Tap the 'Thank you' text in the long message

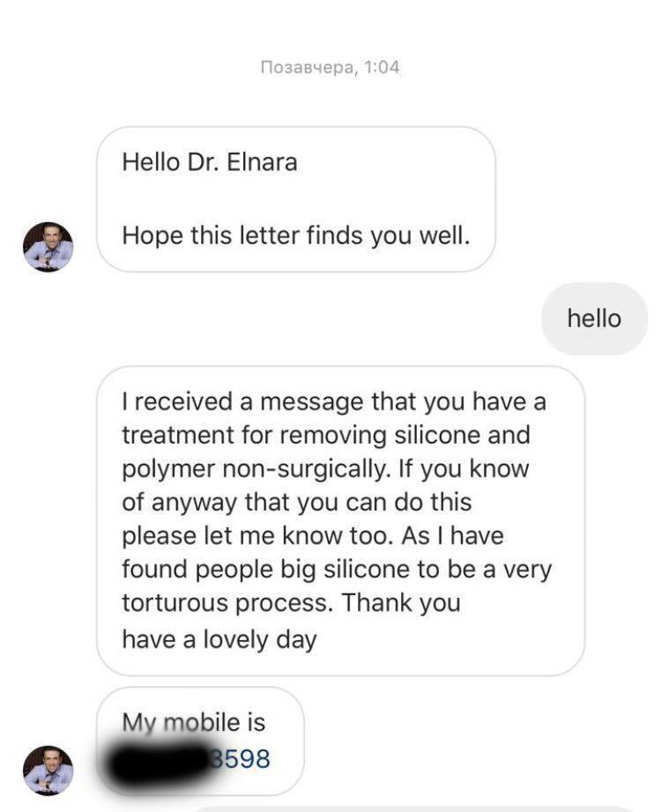coord(401,603)
